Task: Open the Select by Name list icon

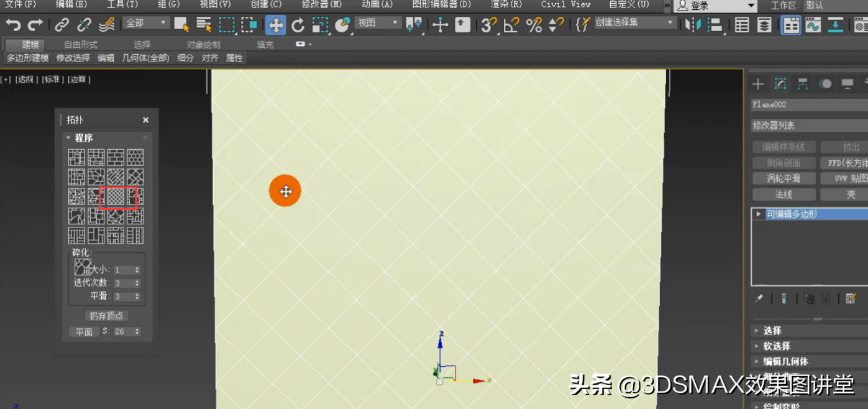Action: [x=204, y=25]
